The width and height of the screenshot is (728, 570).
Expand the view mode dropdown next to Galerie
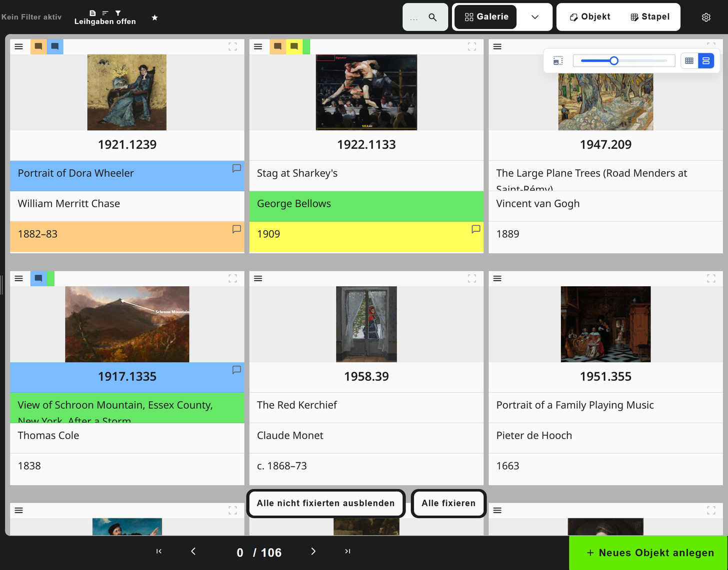tap(535, 17)
